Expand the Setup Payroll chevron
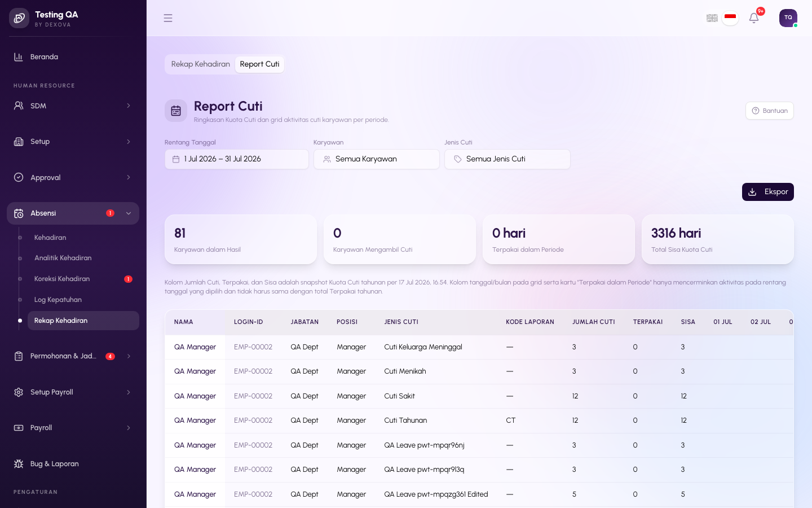Viewport: 812px width, 508px height. pos(129,392)
